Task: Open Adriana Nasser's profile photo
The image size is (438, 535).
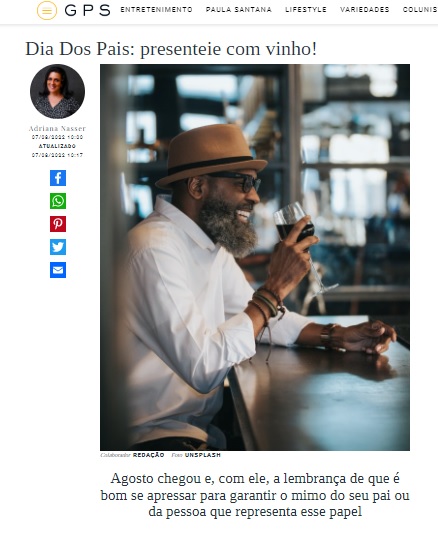Action: pos(57,91)
